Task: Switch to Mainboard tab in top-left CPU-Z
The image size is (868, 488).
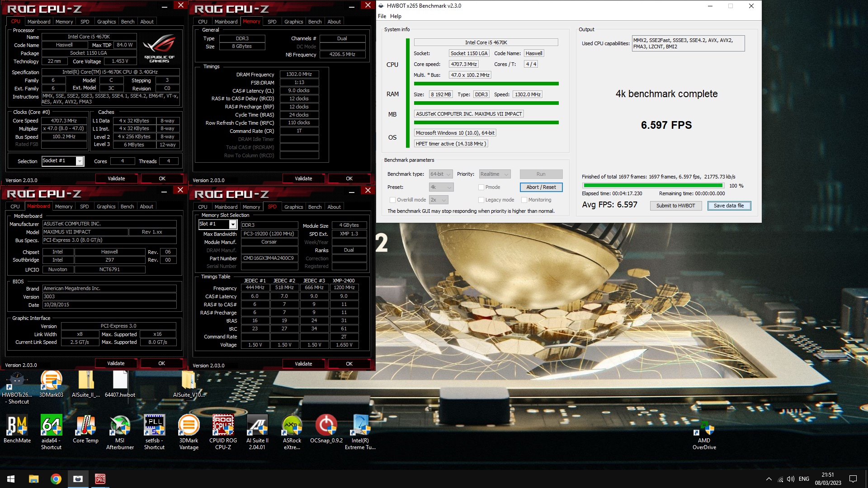Action: (39, 22)
